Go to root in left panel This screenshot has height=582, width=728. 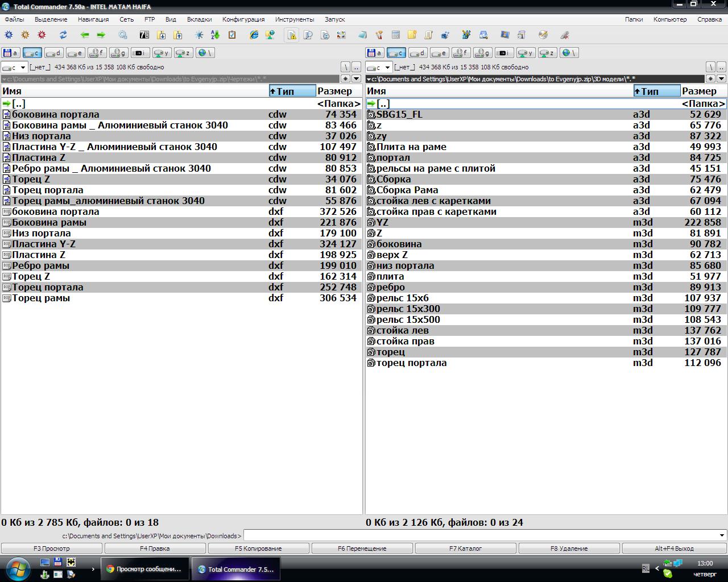pyautogui.click(x=345, y=67)
